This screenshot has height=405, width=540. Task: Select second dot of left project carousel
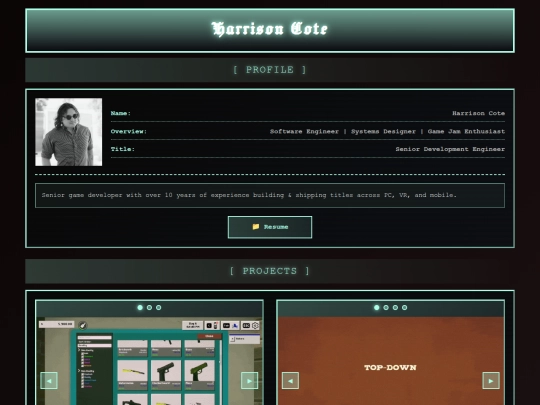click(x=149, y=308)
